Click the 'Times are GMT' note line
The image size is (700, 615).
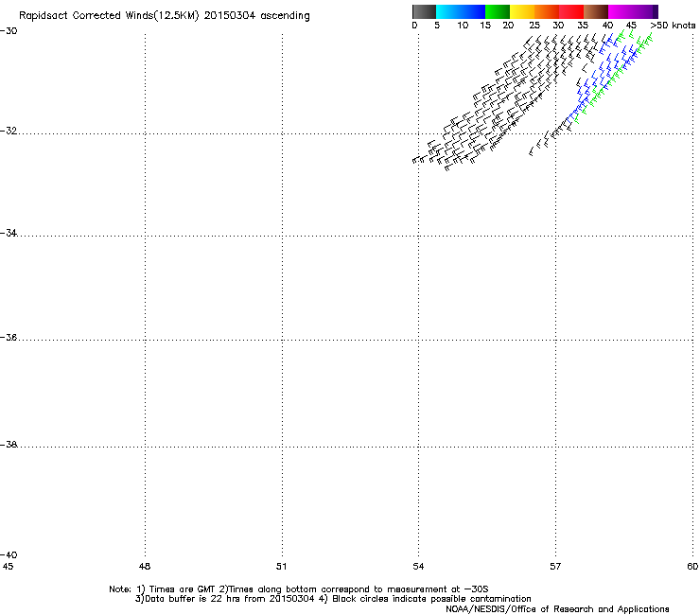tap(299, 589)
